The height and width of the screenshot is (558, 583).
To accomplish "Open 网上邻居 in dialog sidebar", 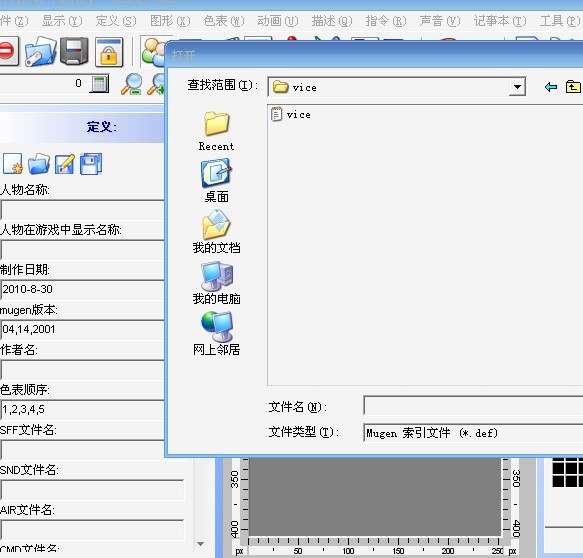I will (216, 333).
